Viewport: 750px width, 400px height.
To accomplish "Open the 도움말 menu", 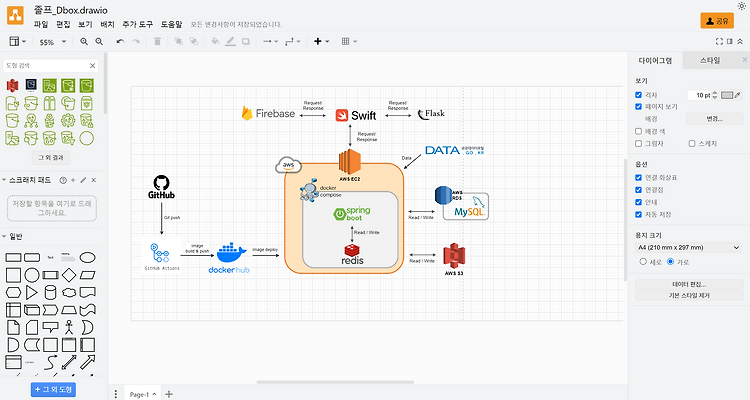I will click(171, 24).
